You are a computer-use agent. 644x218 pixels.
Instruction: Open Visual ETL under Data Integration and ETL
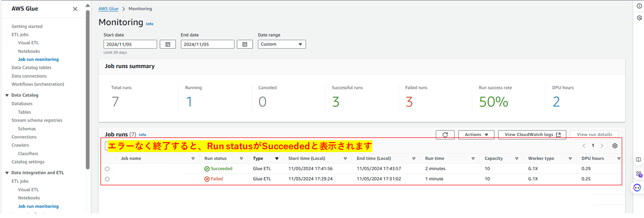click(x=28, y=190)
